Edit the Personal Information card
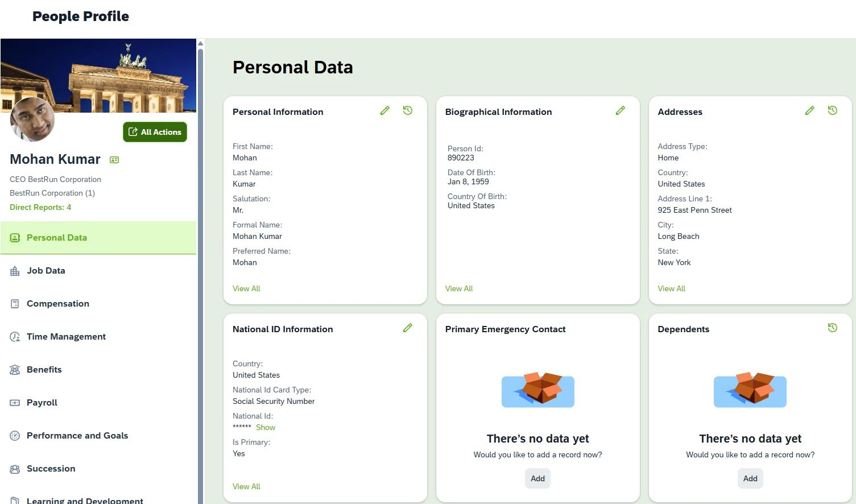The image size is (856, 504). click(385, 111)
